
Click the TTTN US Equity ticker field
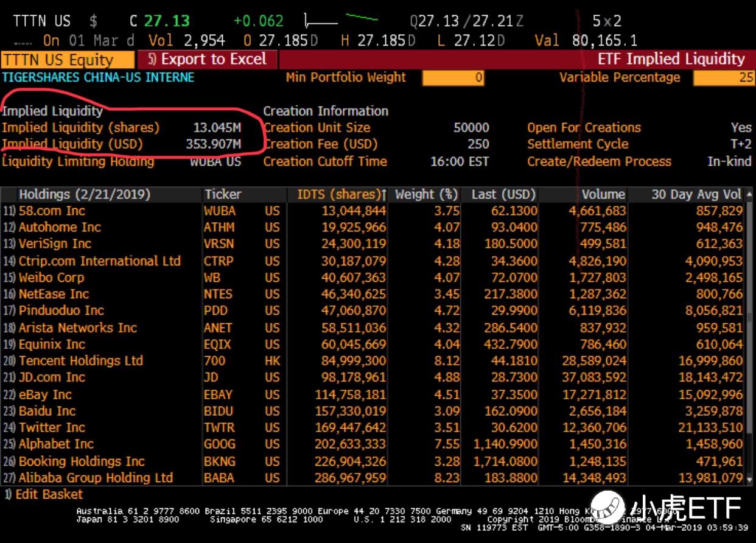67,60
